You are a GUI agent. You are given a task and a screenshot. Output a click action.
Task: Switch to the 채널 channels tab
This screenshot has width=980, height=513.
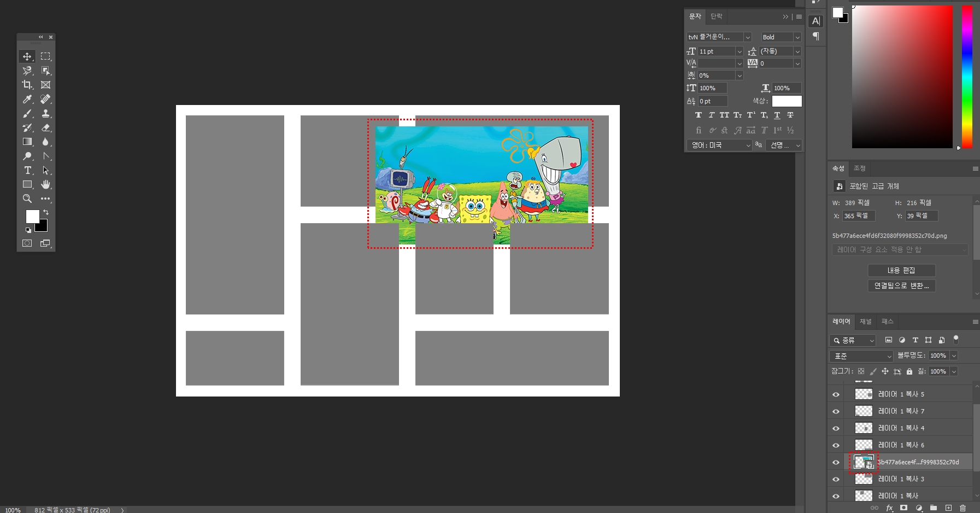[x=866, y=322]
